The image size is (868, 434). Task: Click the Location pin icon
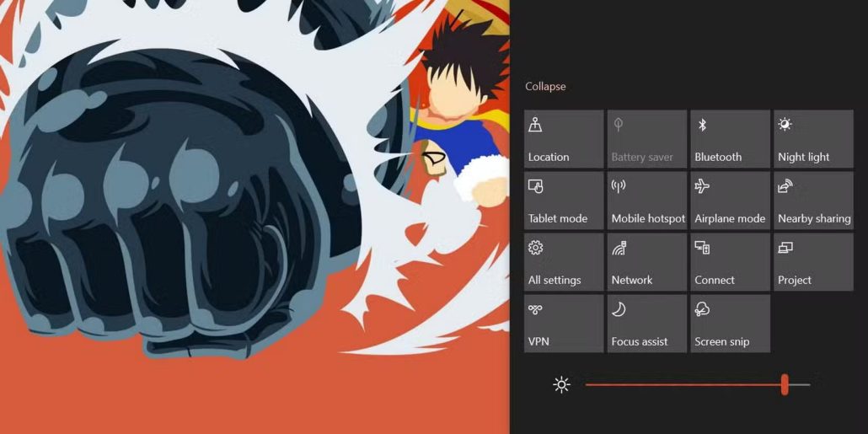534,125
